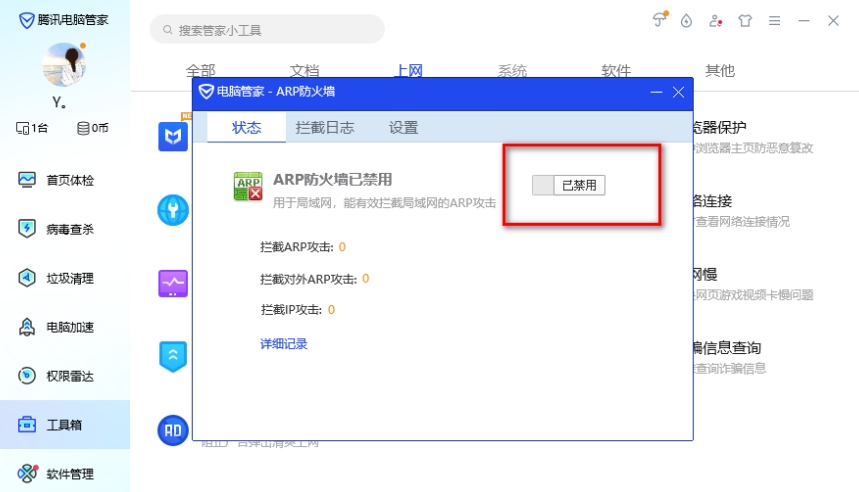Image resolution: width=859 pixels, height=492 pixels.
Task: Click the search toolbox input field
Action: 270,30
